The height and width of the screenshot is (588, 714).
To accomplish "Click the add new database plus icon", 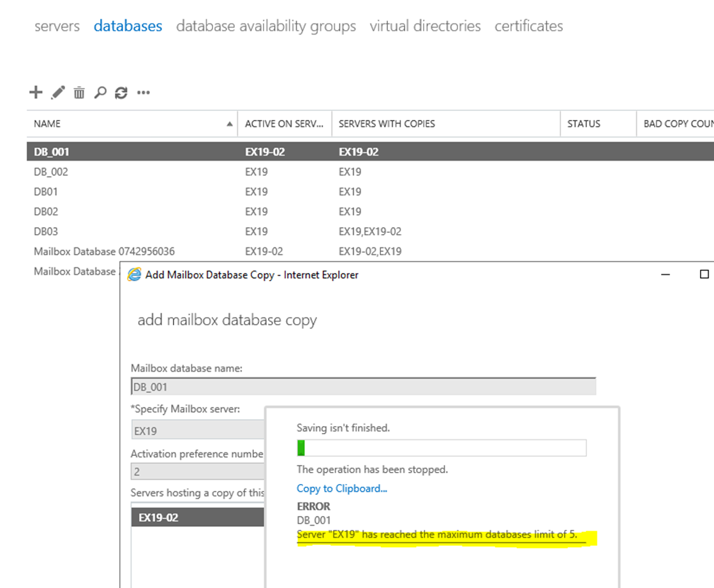I will (x=36, y=92).
